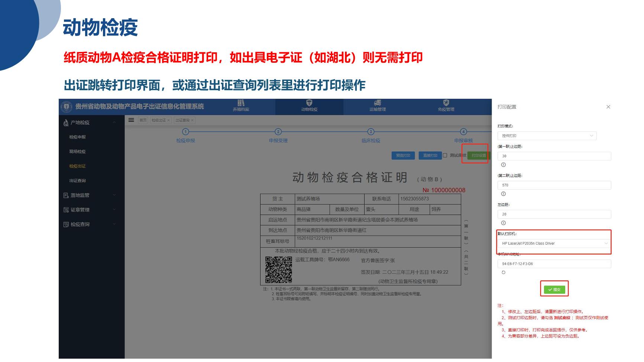Open 运输管理 truck icon
The width and height of the screenshot is (644, 362).
(378, 103)
